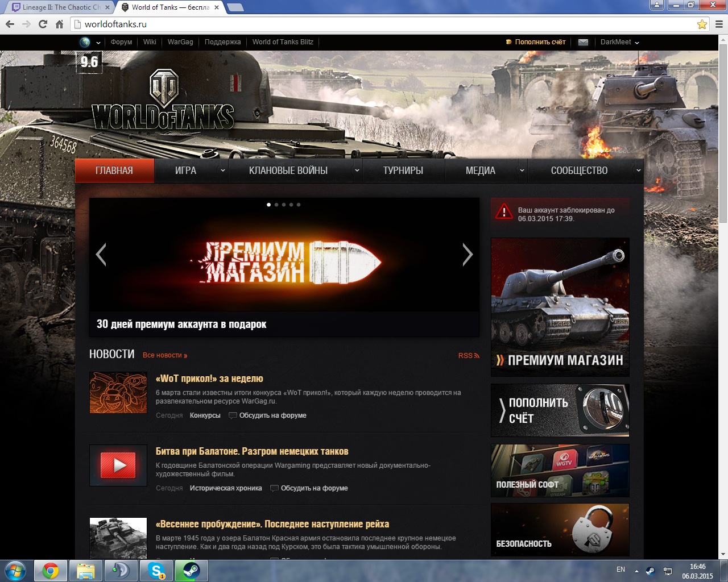Click the World of Tanks logo
This screenshot has height=582, width=728.
pyautogui.click(x=163, y=100)
